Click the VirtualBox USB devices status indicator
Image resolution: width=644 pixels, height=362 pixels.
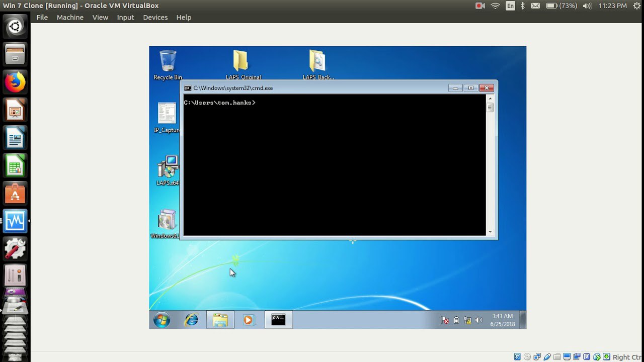pyautogui.click(x=547, y=357)
